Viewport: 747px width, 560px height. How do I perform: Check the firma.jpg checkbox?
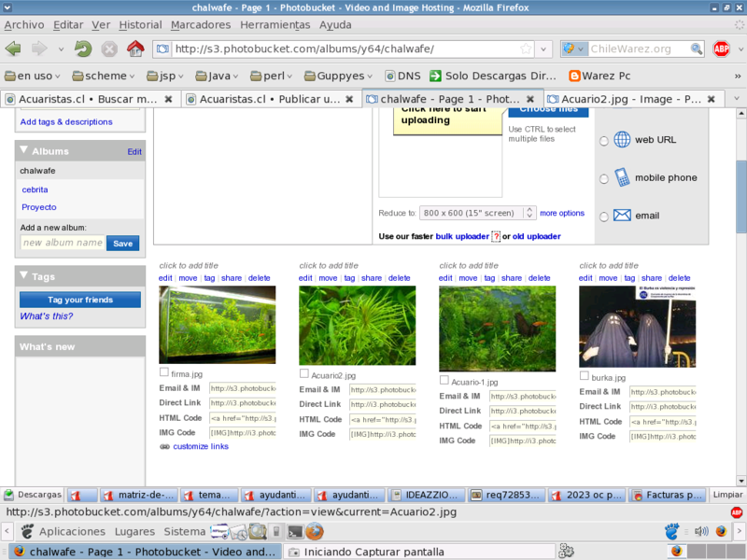pos(164,372)
